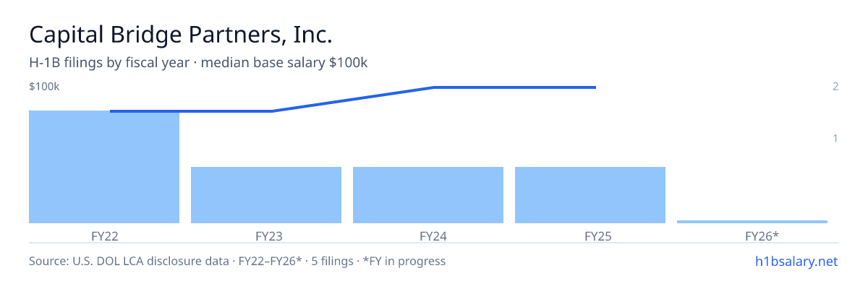Click the FY24 filings bar
The image size is (868, 289).
point(428,195)
